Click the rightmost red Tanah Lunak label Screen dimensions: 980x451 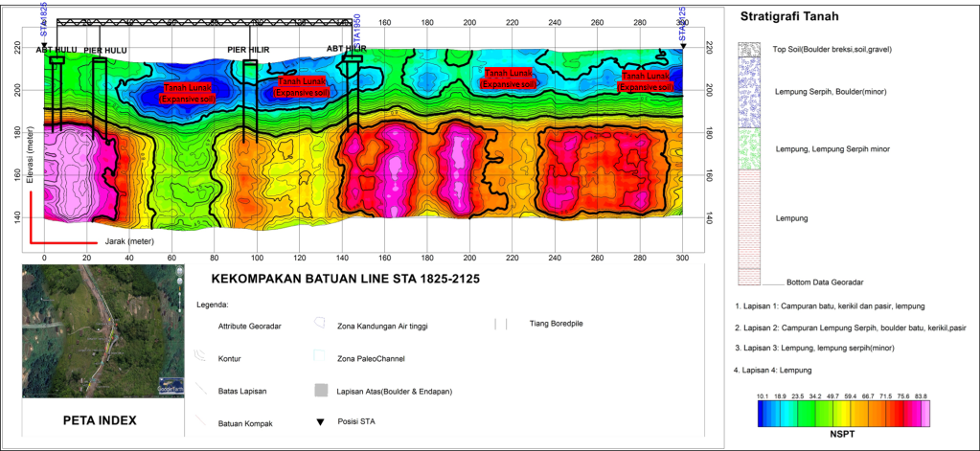[645, 81]
